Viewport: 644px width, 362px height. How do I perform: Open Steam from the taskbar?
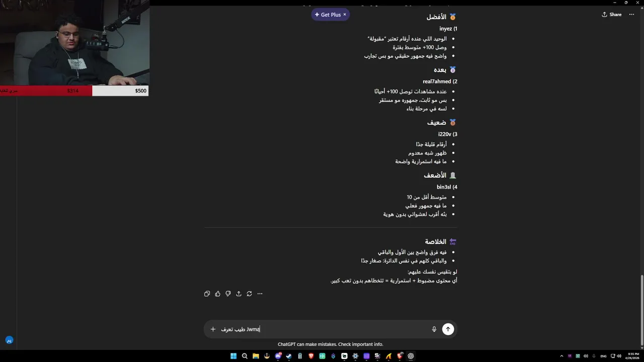coord(289,356)
